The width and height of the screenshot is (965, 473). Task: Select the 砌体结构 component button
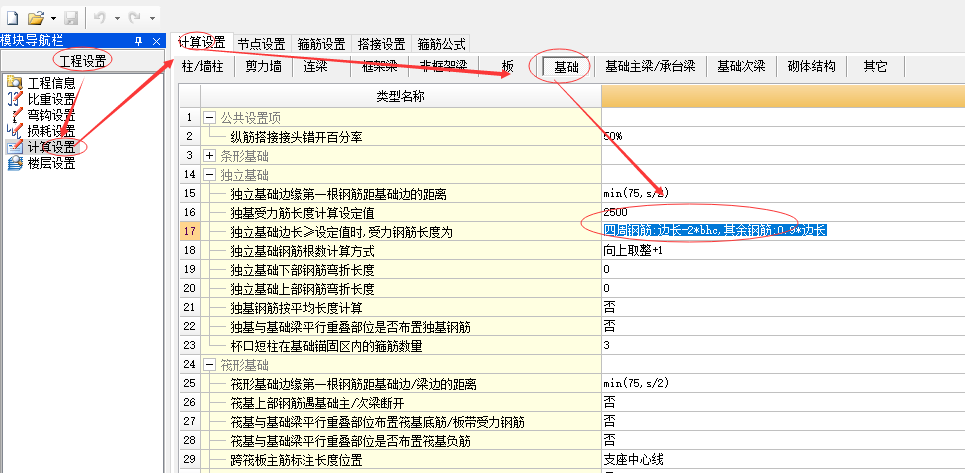pos(811,66)
